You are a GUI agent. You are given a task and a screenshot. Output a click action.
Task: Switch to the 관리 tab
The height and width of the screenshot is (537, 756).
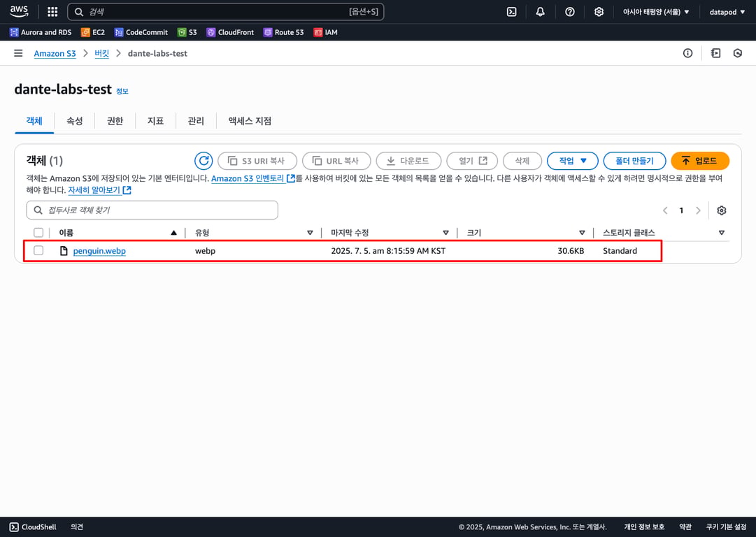click(196, 121)
